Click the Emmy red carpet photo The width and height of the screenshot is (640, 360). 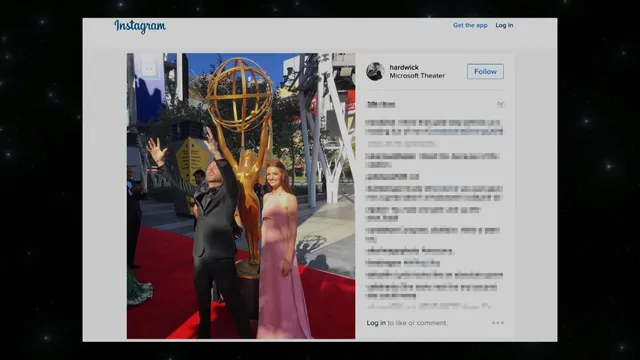pos(241,196)
